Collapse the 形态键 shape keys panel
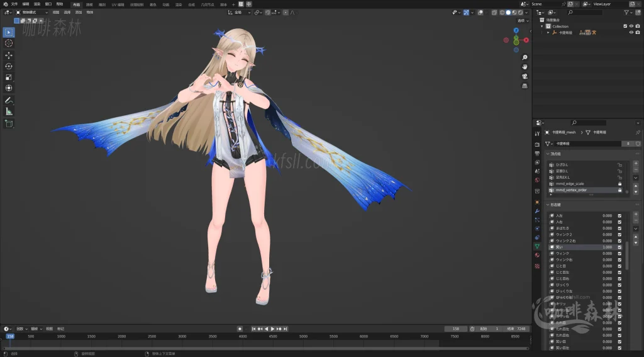Image resolution: width=644 pixels, height=357 pixels. 548,205
